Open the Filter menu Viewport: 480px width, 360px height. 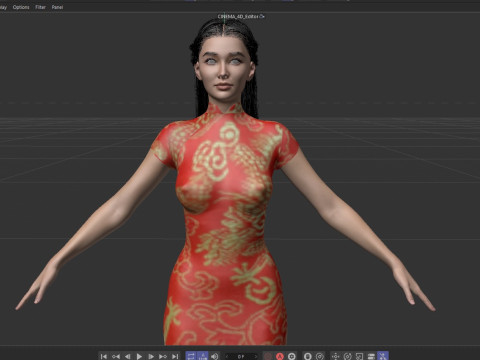pos(40,7)
